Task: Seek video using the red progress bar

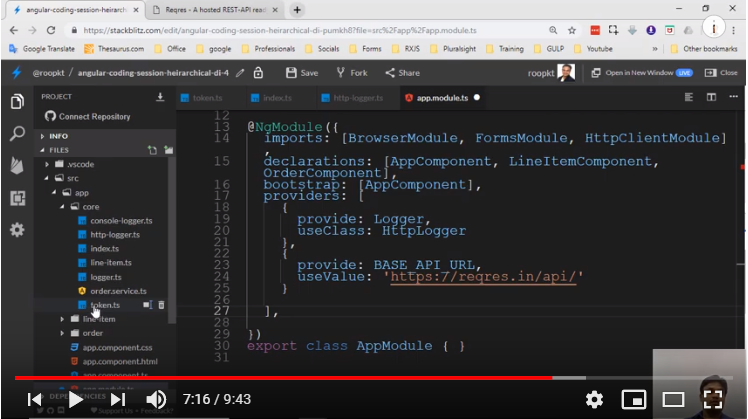Action: [x=300, y=378]
